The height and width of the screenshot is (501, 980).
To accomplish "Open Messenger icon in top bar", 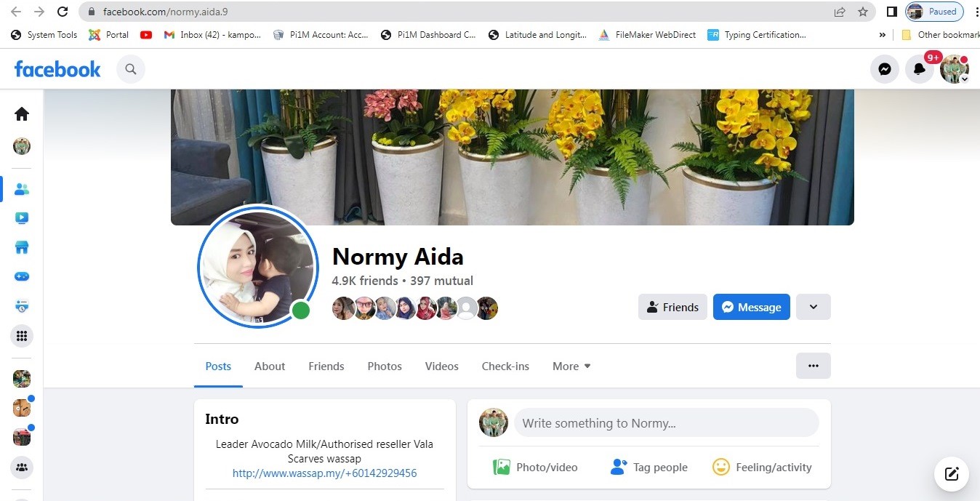I will pyautogui.click(x=885, y=69).
